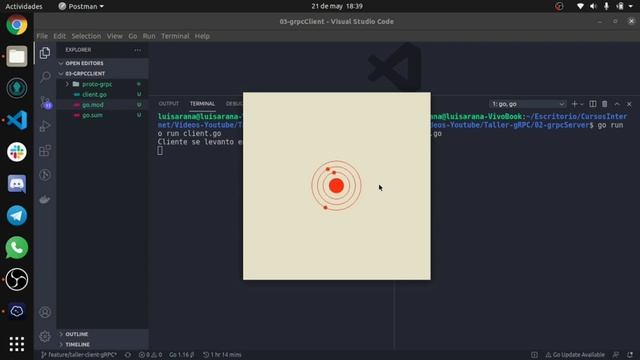Split the terminal panel
Viewport: 640px width, 360px height.
(593, 104)
